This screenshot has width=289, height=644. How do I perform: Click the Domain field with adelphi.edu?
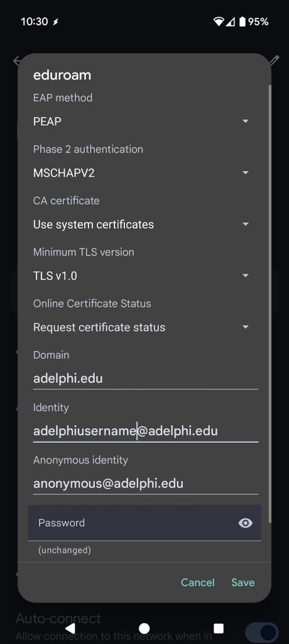coord(145,379)
